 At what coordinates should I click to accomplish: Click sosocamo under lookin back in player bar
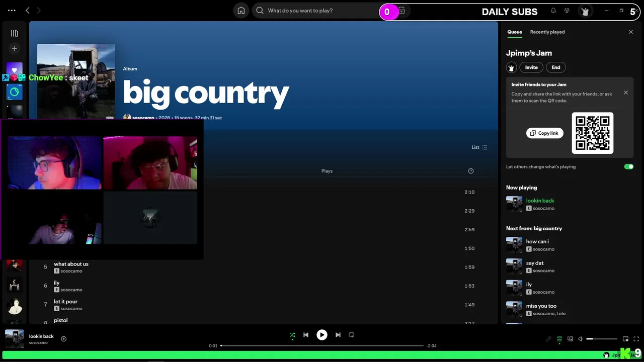(x=38, y=343)
